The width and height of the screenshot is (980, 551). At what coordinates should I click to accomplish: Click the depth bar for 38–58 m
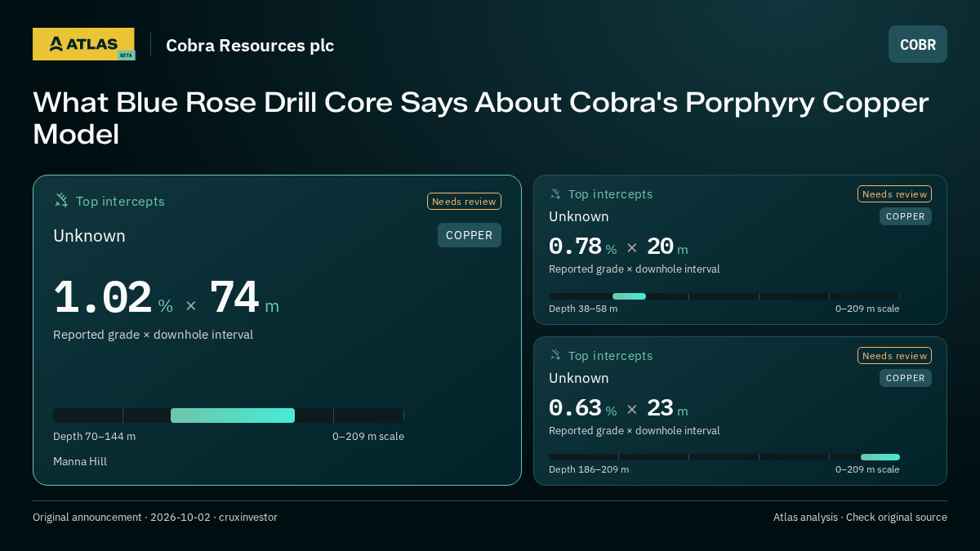pos(724,296)
